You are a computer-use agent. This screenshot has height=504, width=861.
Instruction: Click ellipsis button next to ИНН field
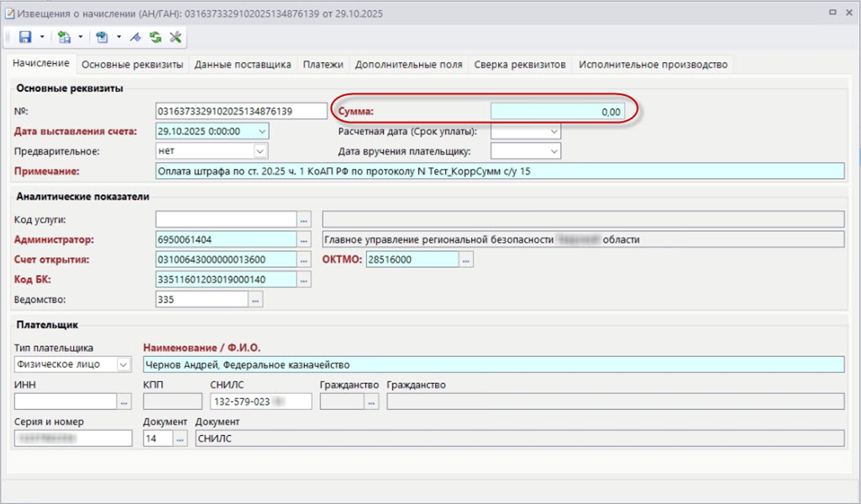[x=124, y=402]
